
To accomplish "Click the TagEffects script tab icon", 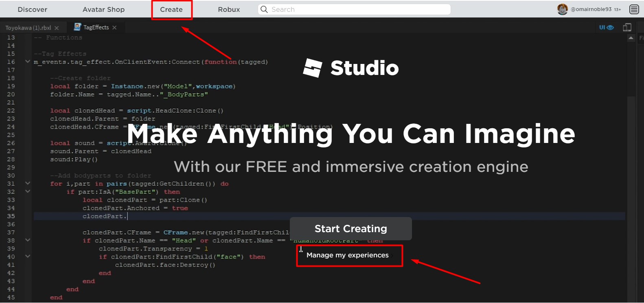I will pyautogui.click(x=77, y=27).
